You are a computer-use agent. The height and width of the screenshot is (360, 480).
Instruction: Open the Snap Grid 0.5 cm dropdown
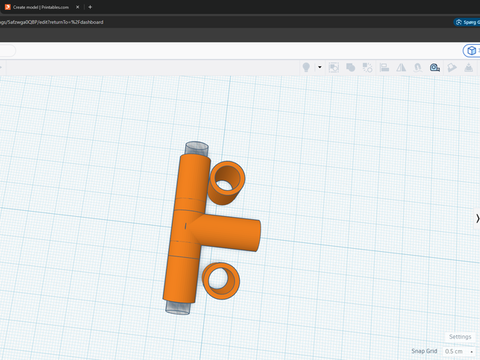click(459, 351)
